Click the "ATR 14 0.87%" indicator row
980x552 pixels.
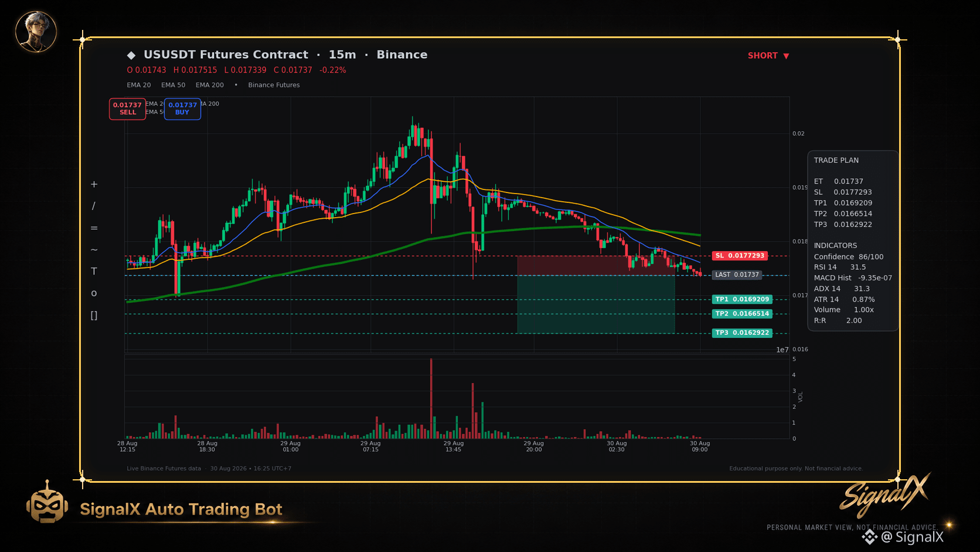(x=844, y=299)
